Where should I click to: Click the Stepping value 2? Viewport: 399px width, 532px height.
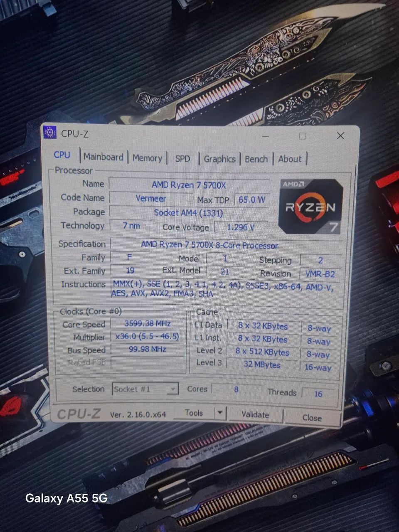[320, 260]
